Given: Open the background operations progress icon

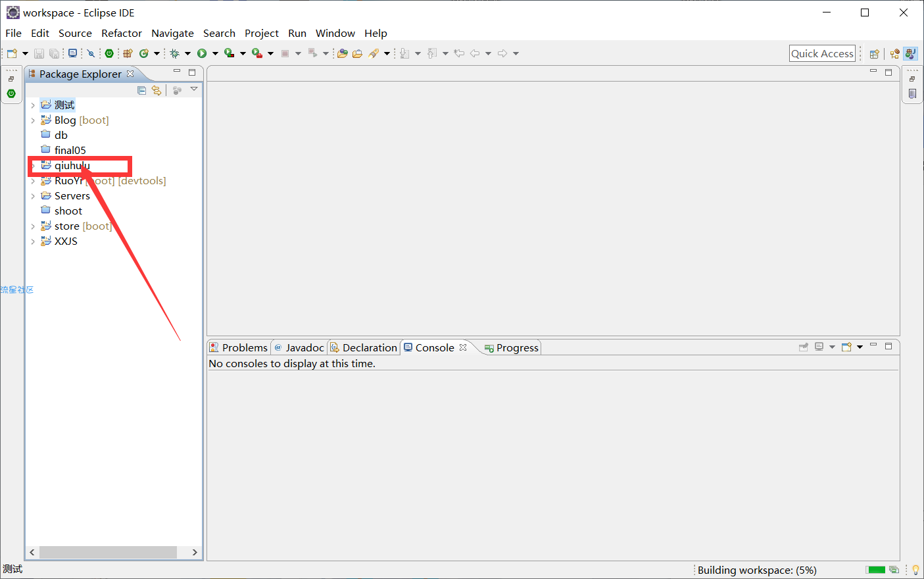Looking at the screenshot, I should (x=894, y=570).
